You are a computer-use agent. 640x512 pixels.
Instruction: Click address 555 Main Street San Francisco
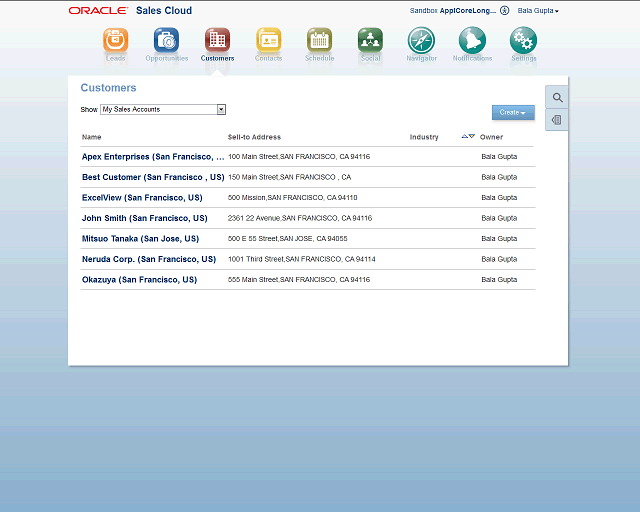[x=299, y=280]
